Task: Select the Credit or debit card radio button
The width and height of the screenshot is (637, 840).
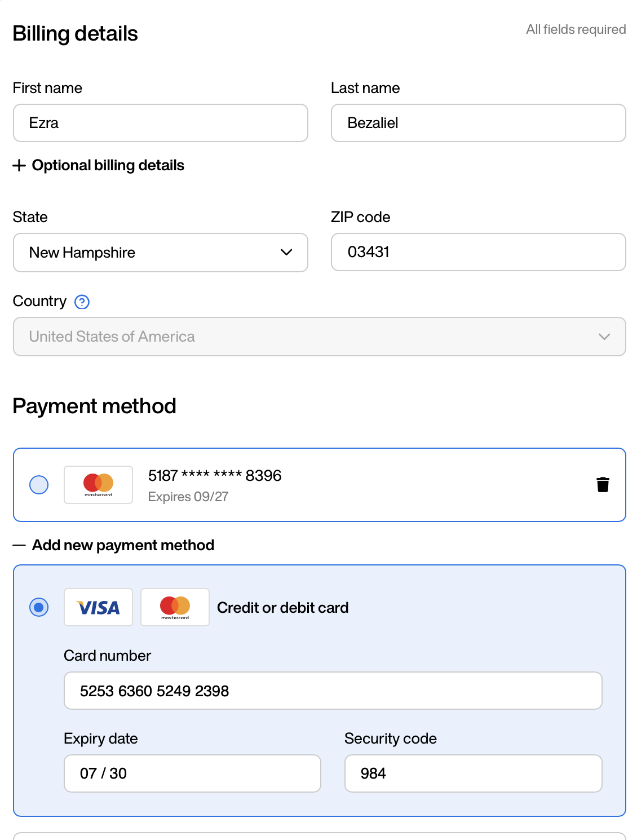Action: (x=39, y=607)
